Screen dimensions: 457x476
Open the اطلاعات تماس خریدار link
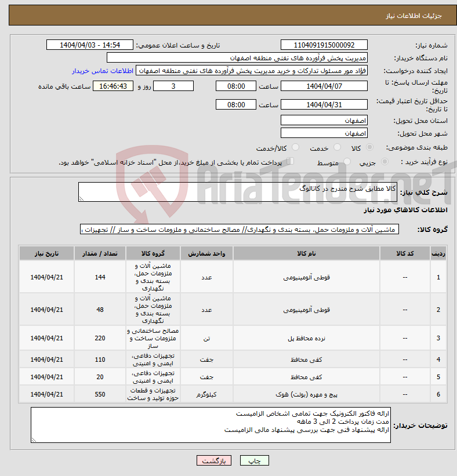103,71
